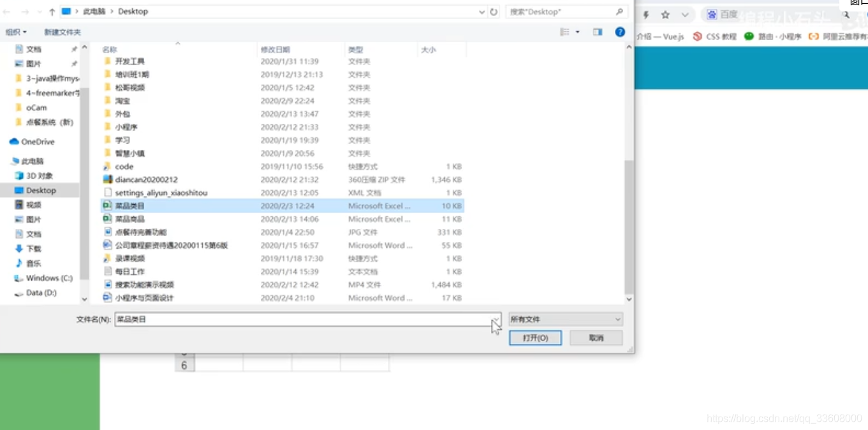Open the 开发工具 folder

coord(130,62)
